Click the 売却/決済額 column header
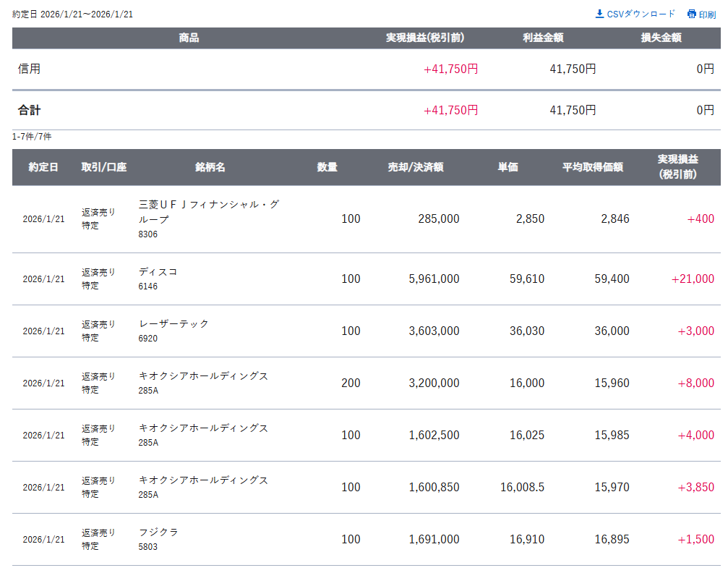Image resolution: width=728 pixels, height=573 pixels. 415,167
